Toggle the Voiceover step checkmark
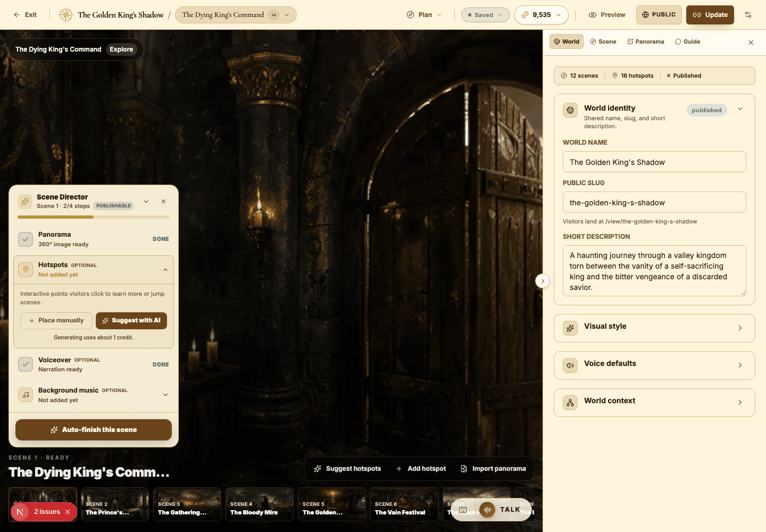This screenshot has height=532, width=766. pos(26,364)
